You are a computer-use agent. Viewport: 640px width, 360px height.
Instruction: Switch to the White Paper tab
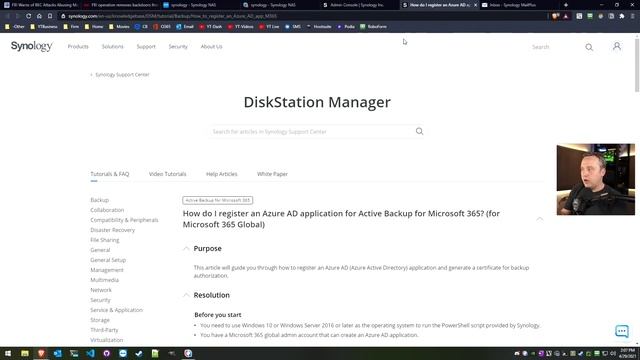pos(272,174)
